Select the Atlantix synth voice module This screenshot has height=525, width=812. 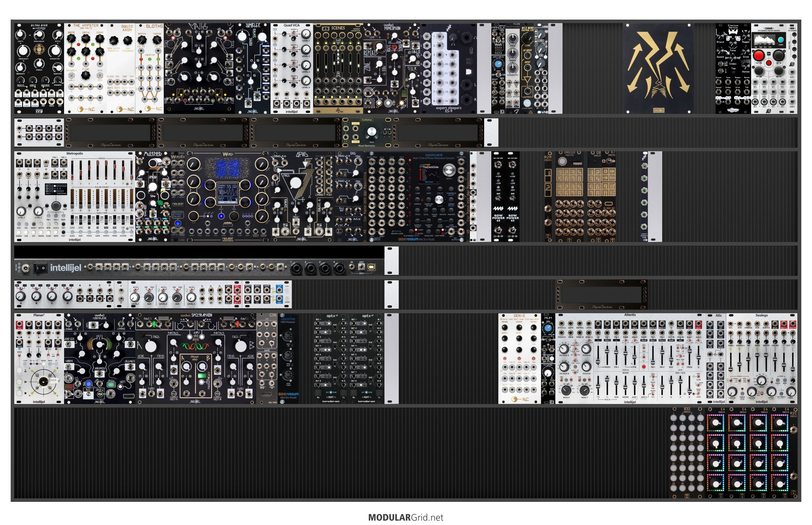tap(630, 358)
